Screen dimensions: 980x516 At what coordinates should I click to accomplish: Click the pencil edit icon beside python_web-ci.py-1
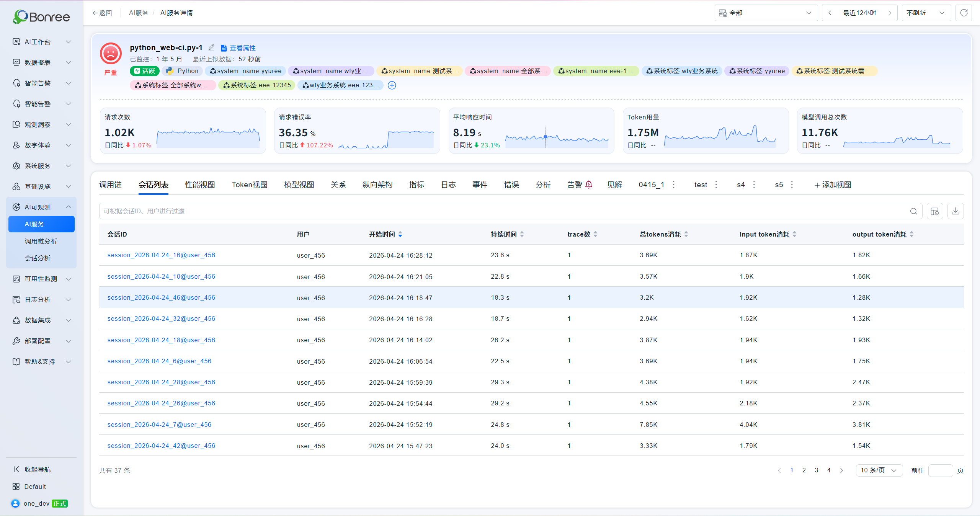tap(211, 48)
